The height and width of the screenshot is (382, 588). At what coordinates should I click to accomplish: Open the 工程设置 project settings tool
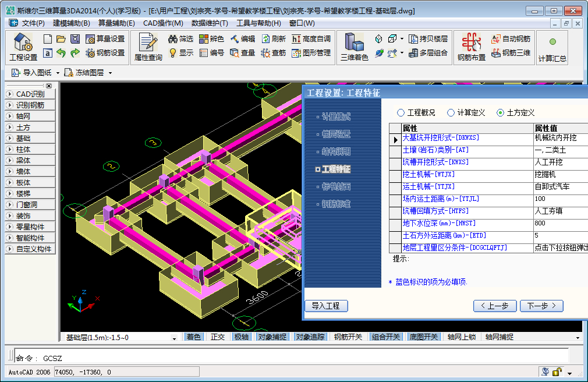point(23,45)
